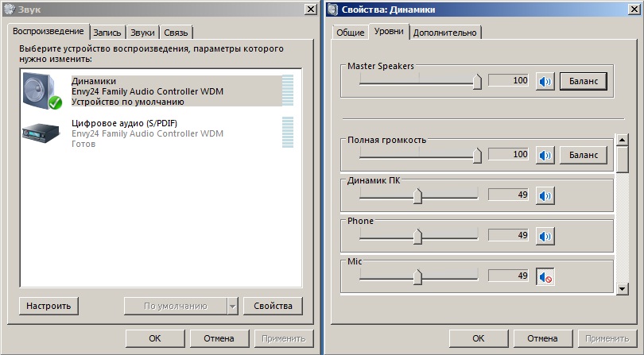Open the Звуки tab

click(x=143, y=33)
